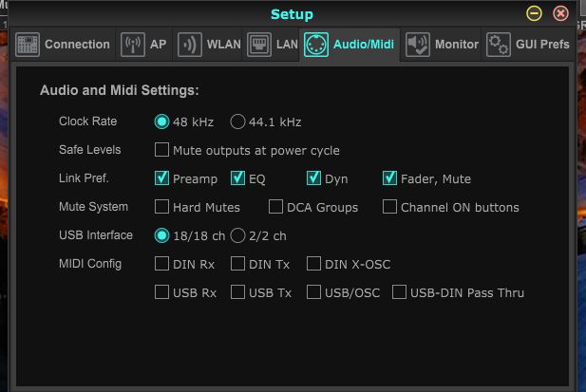The image size is (586, 392).
Task: Switch to the WLAN tab label
Action: 224,45
